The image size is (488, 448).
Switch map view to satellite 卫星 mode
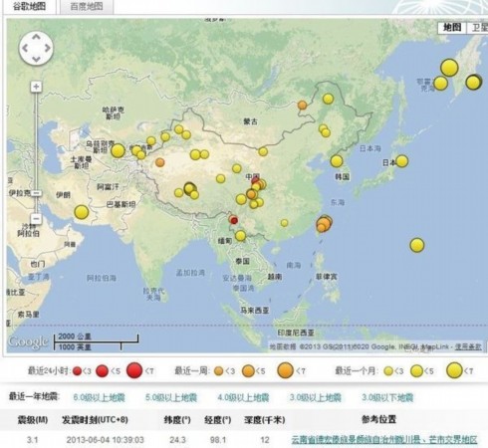click(478, 27)
